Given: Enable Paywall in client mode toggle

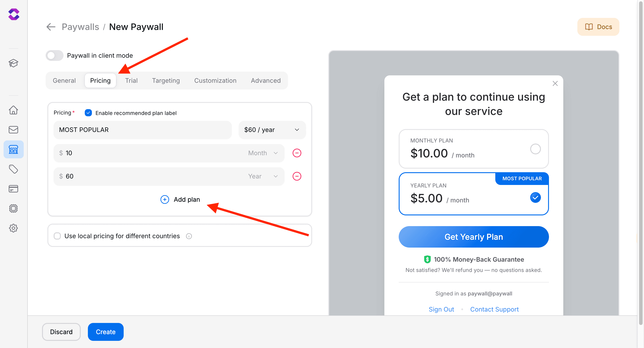Looking at the screenshot, I should pyautogui.click(x=54, y=55).
